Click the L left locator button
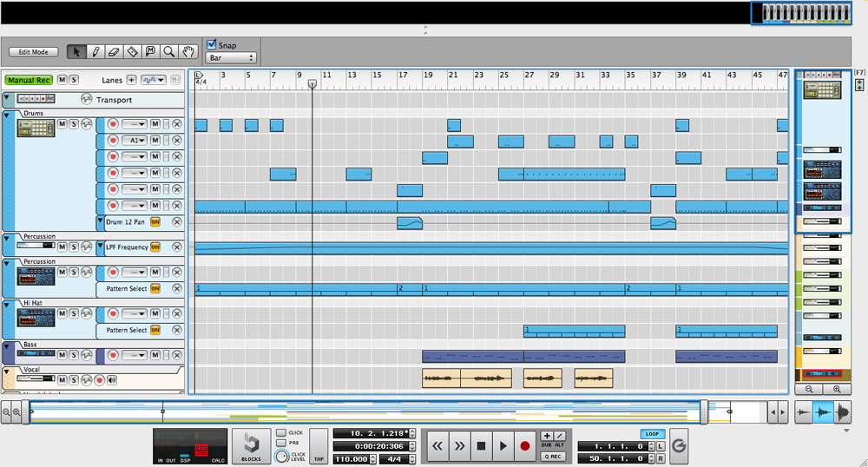The width and height of the screenshot is (868, 467). 661,446
